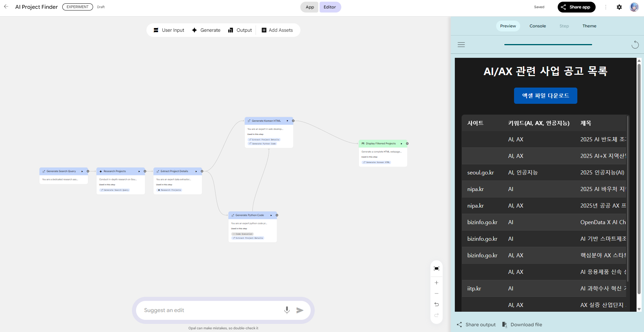Click the 엑셀 파일 다운로드 button
Screen dimensions: 644x332
tap(545, 96)
